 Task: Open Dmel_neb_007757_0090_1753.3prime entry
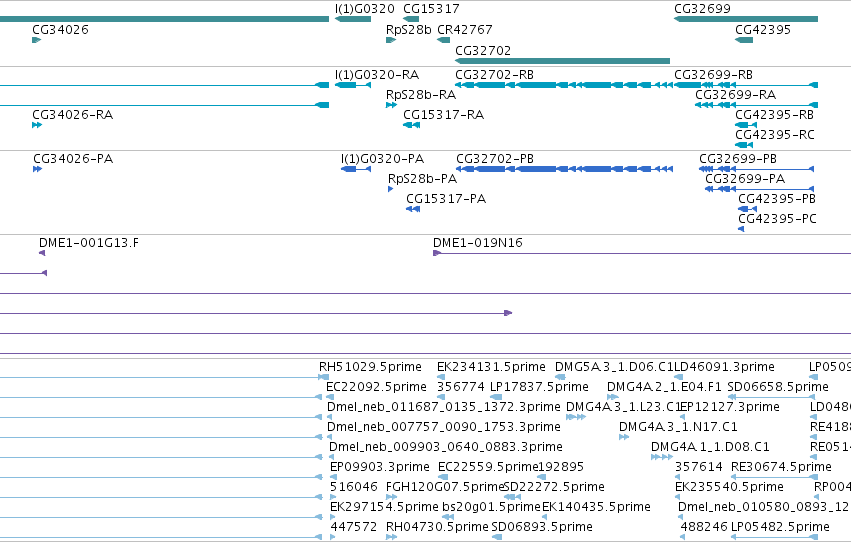443,427
